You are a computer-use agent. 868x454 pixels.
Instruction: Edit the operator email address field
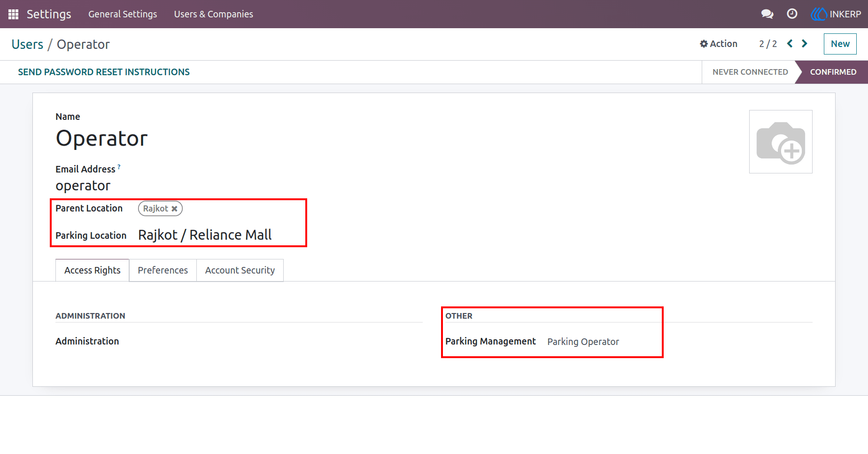83,186
